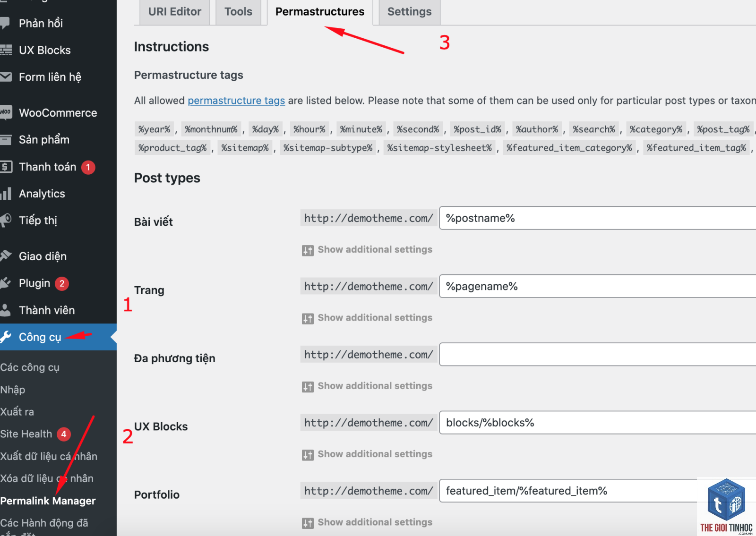The width and height of the screenshot is (756, 536).
Task: Select the Permastructures tab
Action: (320, 12)
